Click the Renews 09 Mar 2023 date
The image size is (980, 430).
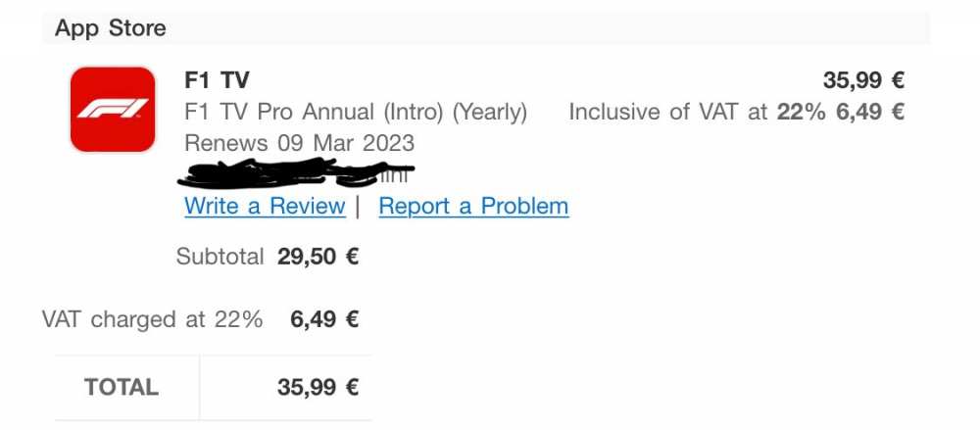299,143
